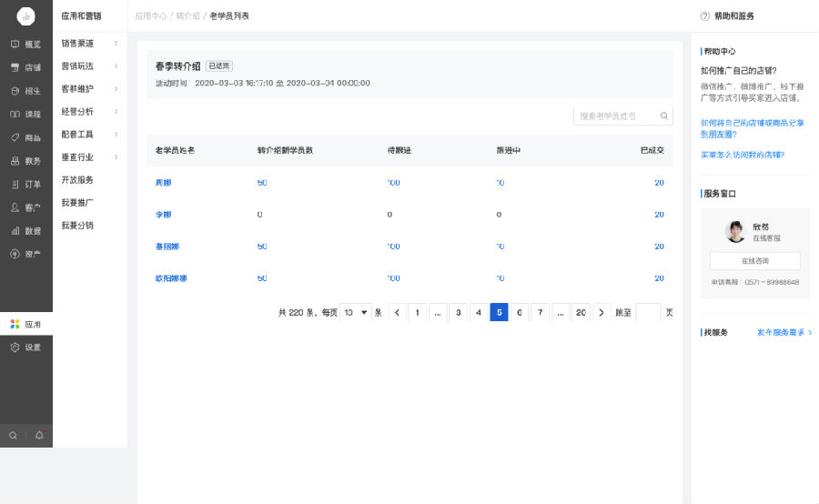819x504 pixels.
Task: Go to page 1
Action: (418, 312)
